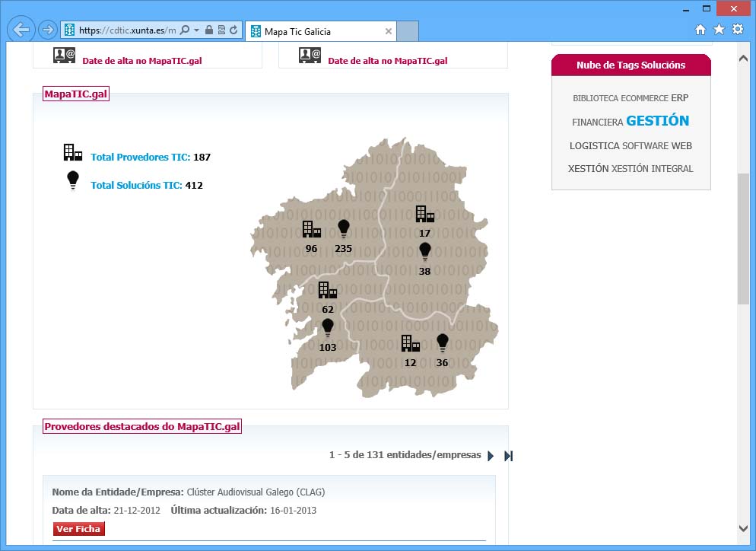
Task: Click right 'Date de alta no MapaTIC.gal' link
Action: point(388,61)
